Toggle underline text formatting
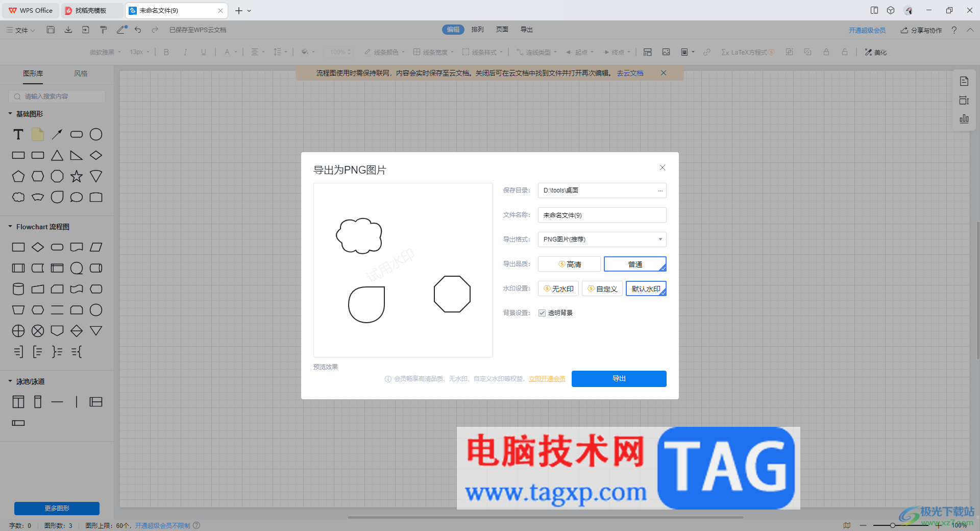The image size is (980, 531). pos(204,52)
